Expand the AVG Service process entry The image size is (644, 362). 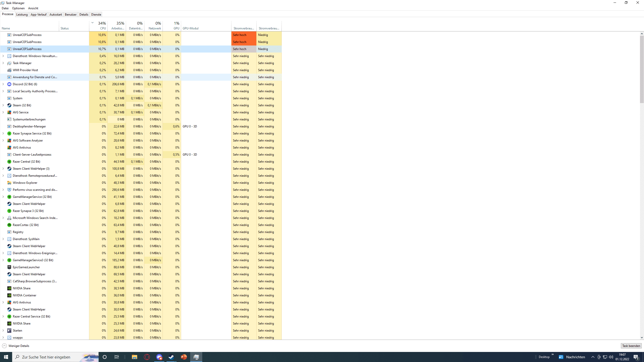[x=3, y=112]
